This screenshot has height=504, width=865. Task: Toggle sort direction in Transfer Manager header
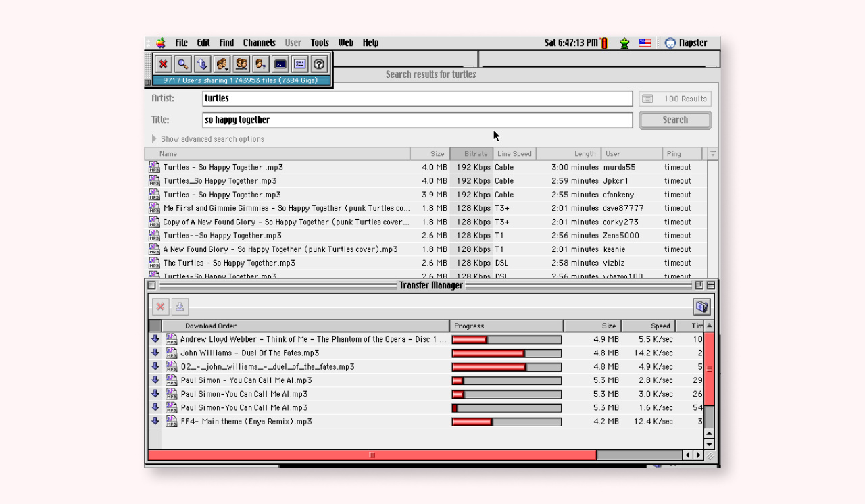[709, 326]
